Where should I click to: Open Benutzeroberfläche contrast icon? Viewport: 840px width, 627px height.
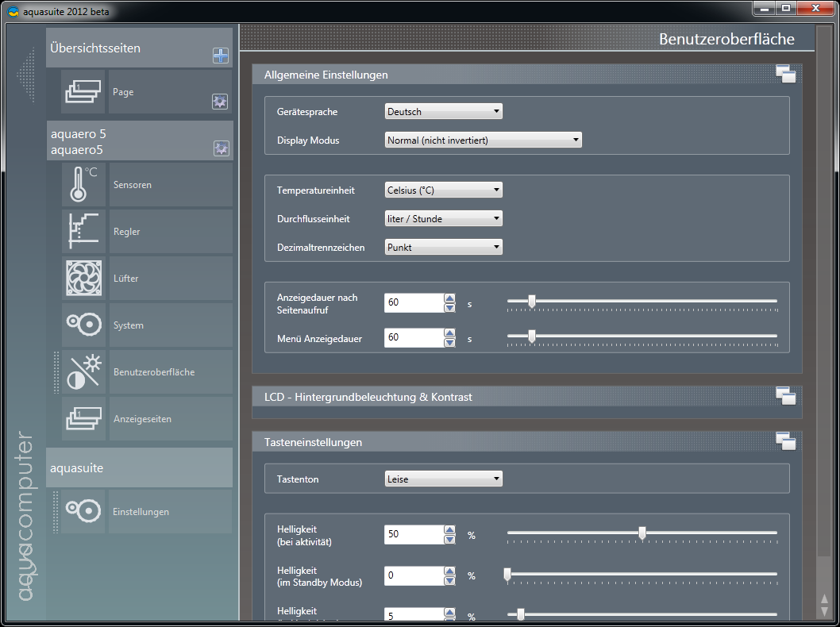tap(83, 371)
